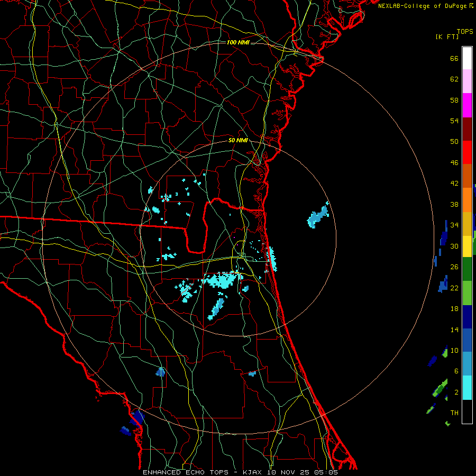476x476 pixels.
Task: Click the navy blue legend swatch
Action: pyautogui.click(x=467, y=317)
